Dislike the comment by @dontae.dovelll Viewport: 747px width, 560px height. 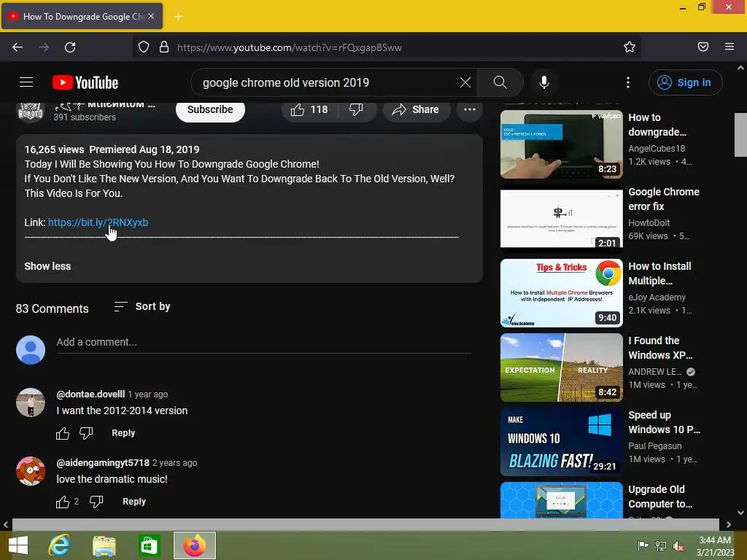click(x=86, y=433)
